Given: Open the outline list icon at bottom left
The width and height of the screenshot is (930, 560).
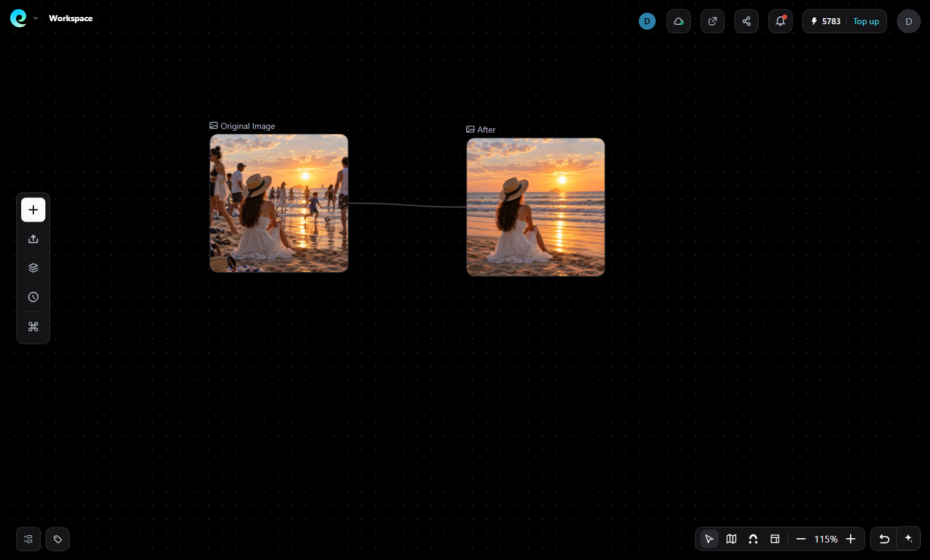Looking at the screenshot, I should coord(28,539).
